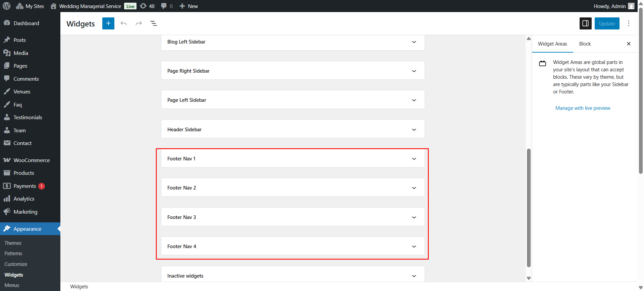
Task: Open Themes submenu
Action: pos(13,243)
